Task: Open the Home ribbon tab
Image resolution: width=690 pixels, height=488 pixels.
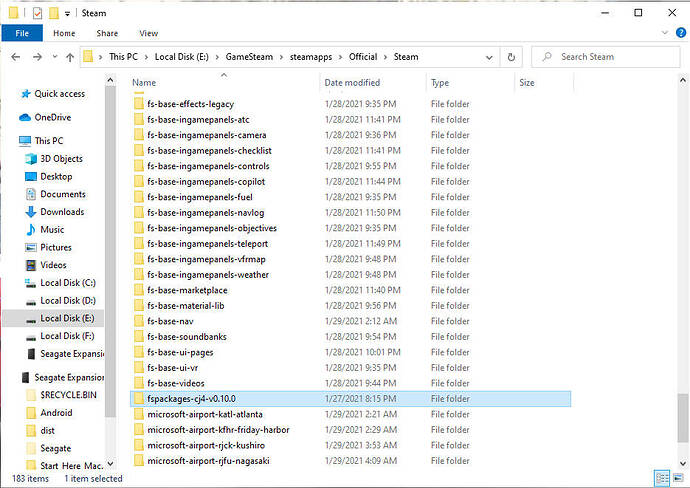Action: [x=64, y=33]
